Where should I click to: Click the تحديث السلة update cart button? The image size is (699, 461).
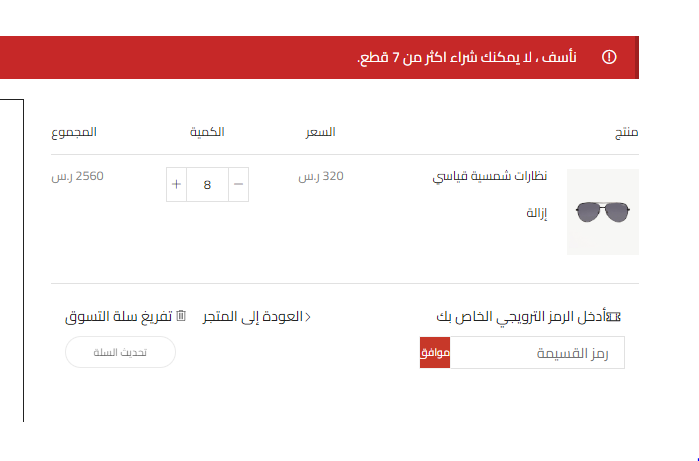[x=120, y=352]
